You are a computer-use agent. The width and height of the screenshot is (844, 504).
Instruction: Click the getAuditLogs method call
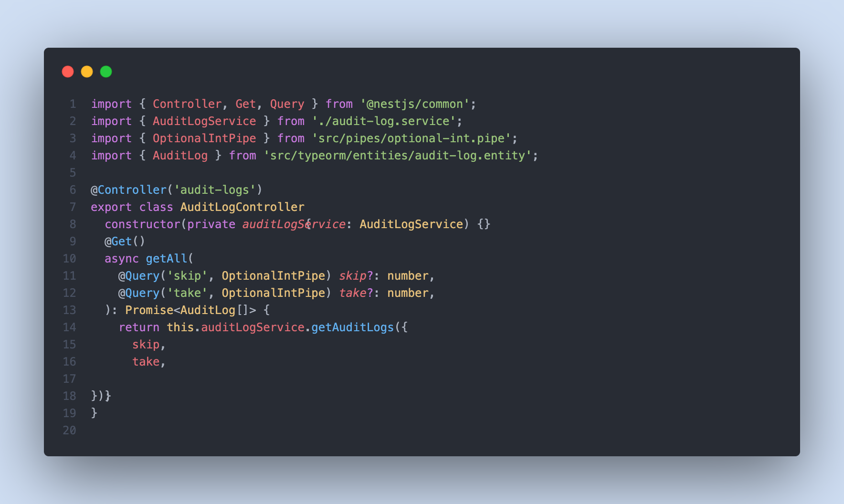[352, 327]
